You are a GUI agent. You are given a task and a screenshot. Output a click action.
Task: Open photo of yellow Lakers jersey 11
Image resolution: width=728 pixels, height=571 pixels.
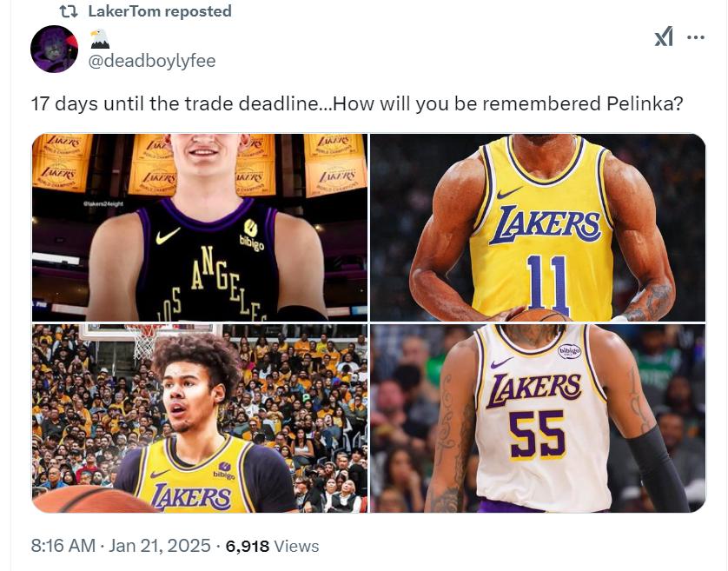point(538,228)
